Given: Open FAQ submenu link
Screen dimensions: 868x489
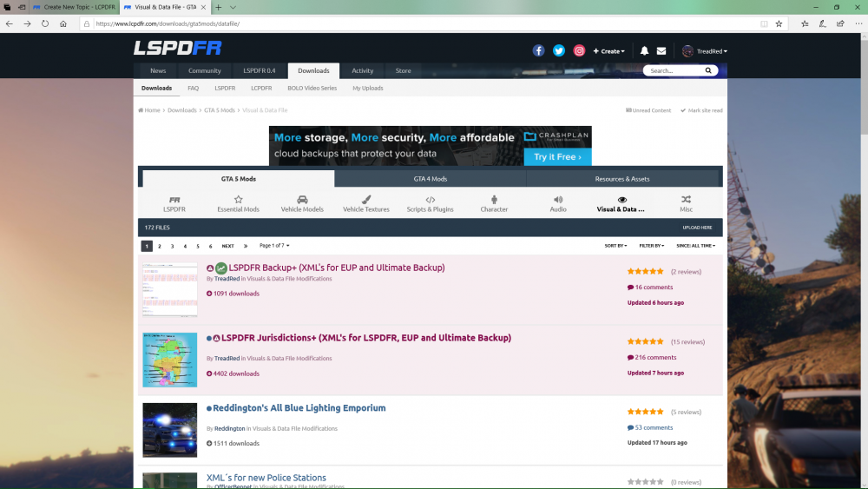Looking at the screenshot, I should point(194,88).
